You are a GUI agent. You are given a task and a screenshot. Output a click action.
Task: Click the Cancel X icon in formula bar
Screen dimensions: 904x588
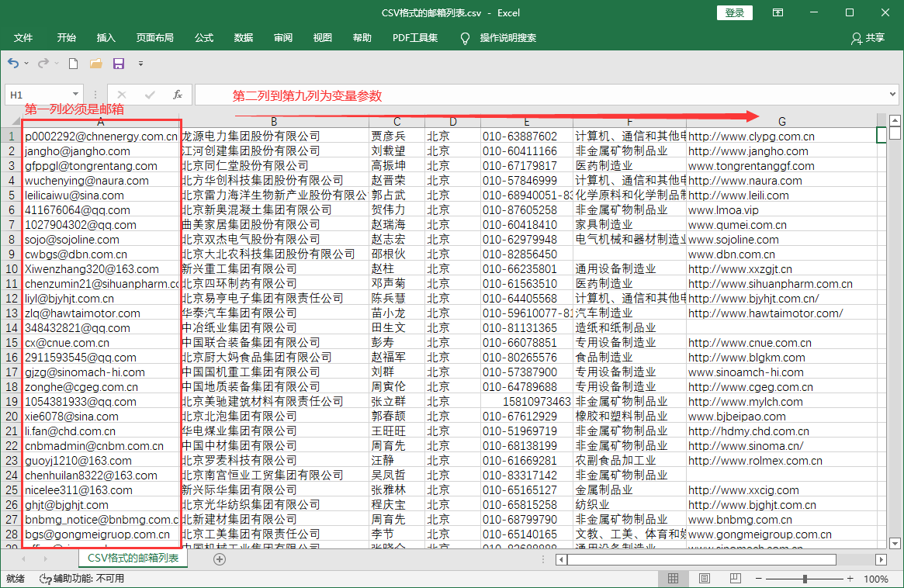(x=121, y=95)
